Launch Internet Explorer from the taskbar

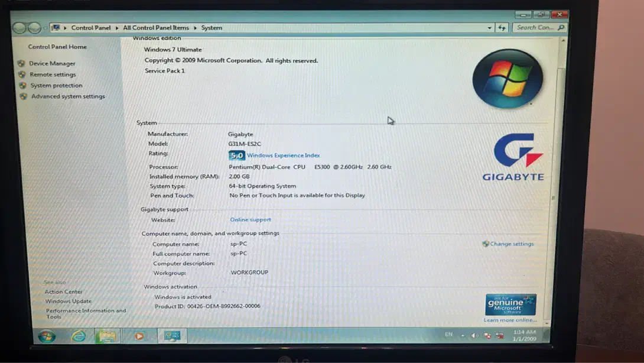(x=78, y=336)
